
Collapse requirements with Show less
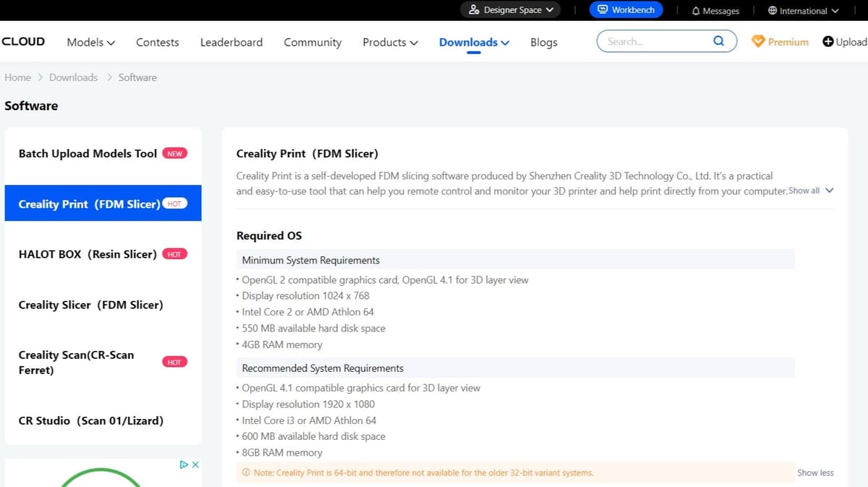pos(815,473)
